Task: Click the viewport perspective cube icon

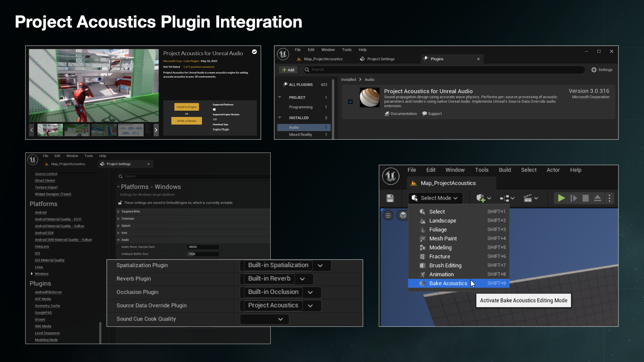Action: [403, 215]
